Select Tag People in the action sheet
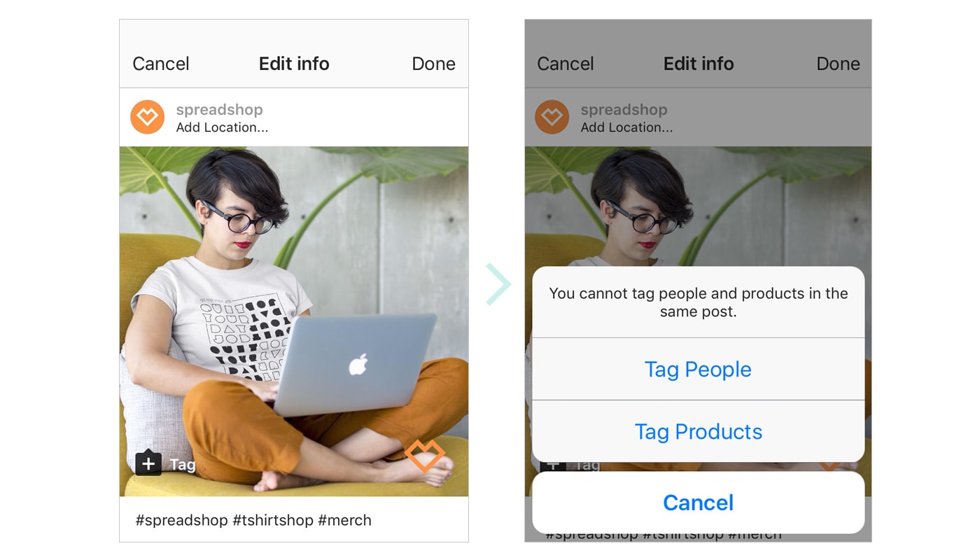 tap(698, 369)
